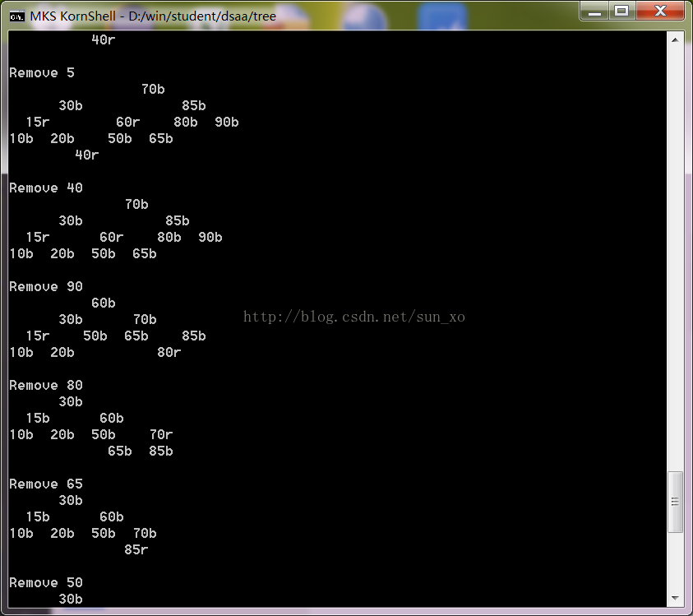Click the 'Remove 65' line

(x=46, y=484)
